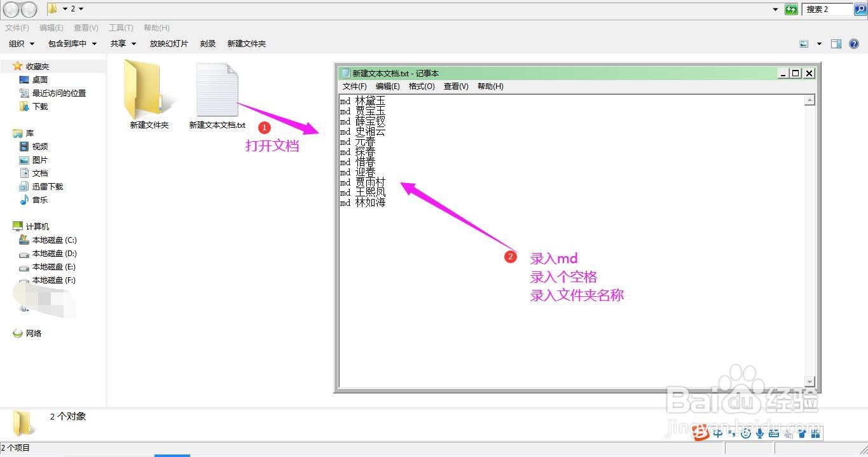Click the Explorer forward navigation arrow
The image size is (868, 457).
[x=29, y=10]
